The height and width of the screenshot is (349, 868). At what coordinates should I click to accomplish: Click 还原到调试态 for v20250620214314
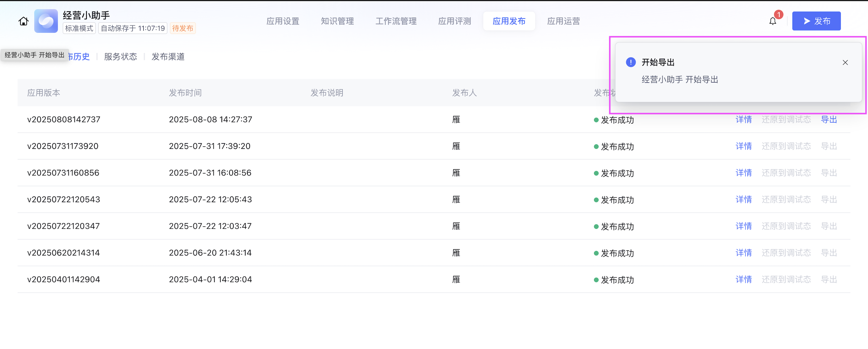(786, 253)
